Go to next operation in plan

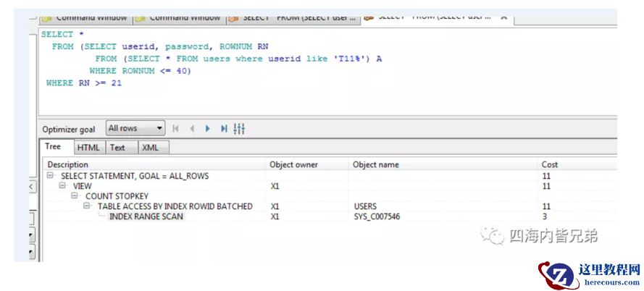click(x=207, y=129)
